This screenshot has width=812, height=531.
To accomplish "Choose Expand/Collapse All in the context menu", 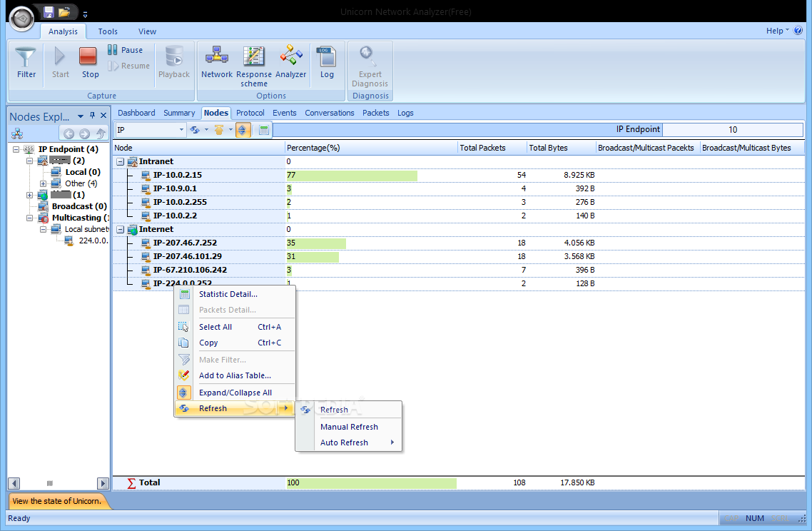I will [x=235, y=393].
